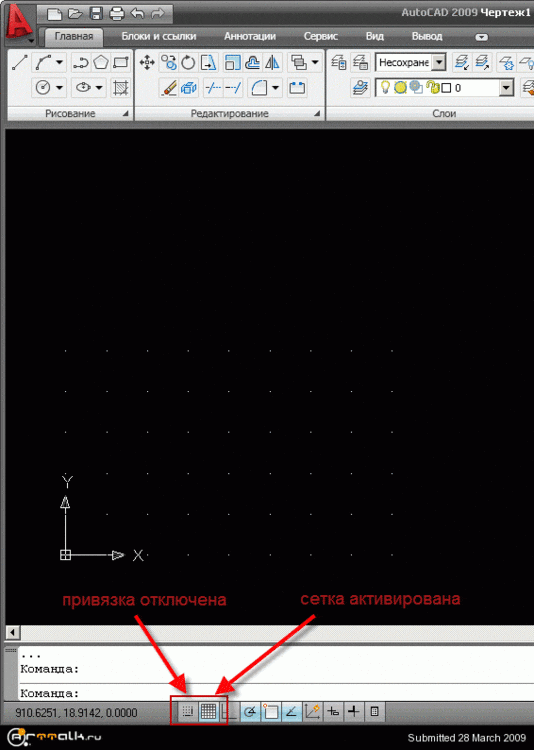534x750 pixels.
Task: Select the Arc drawing tool
Action: [44, 62]
